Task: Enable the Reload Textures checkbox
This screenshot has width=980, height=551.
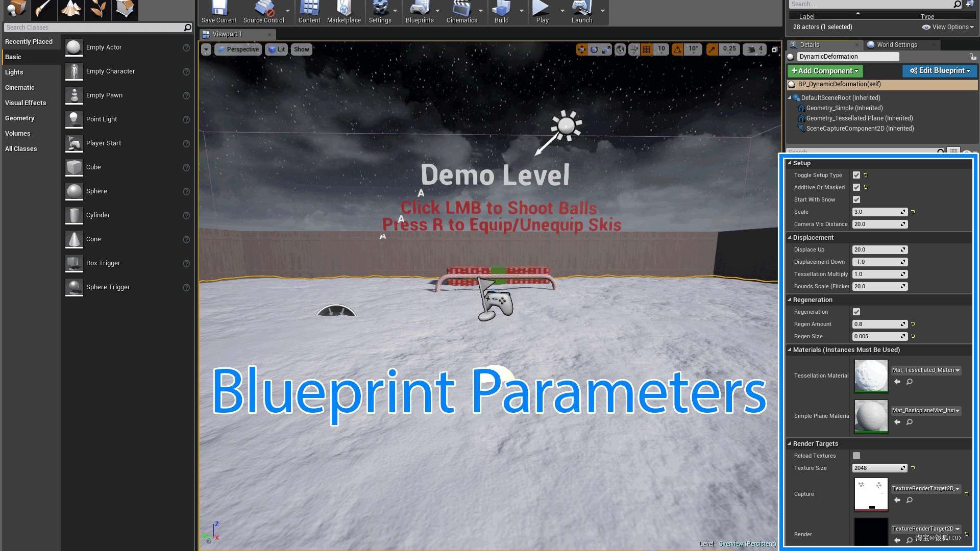Action: [856, 456]
